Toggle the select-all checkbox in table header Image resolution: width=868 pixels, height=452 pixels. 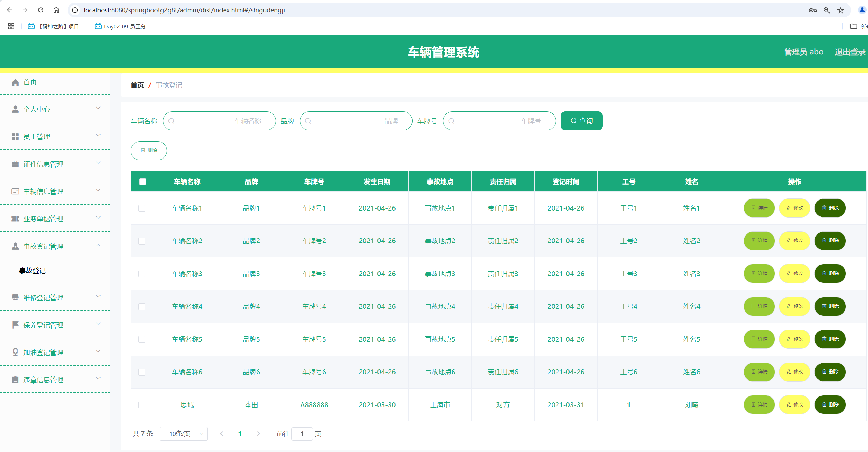tap(142, 181)
